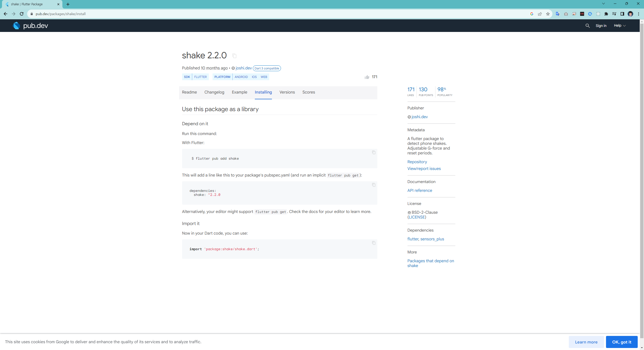Click the pub.dev logo icon
The width and height of the screenshot is (644, 350).
click(x=16, y=26)
